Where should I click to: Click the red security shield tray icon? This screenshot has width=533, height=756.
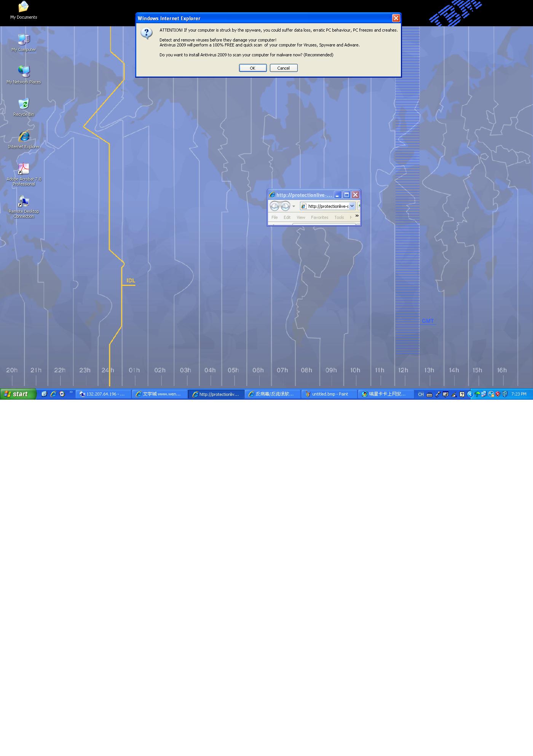click(498, 394)
